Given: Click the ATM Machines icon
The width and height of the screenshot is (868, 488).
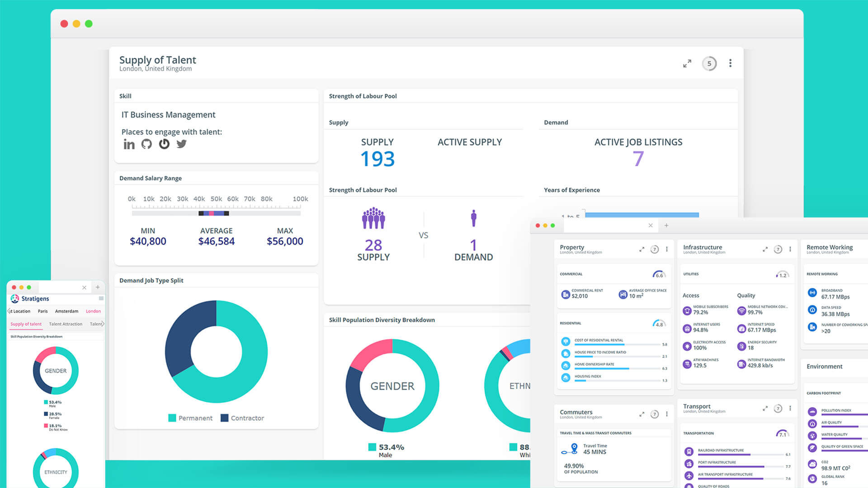Looking at the screenshot, I should coord(687,364).
